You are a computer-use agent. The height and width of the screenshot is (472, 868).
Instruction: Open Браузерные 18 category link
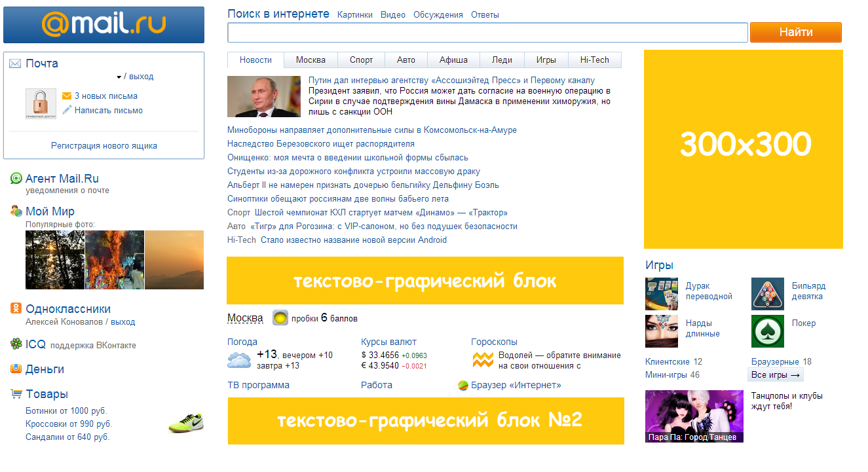point(782,361)
